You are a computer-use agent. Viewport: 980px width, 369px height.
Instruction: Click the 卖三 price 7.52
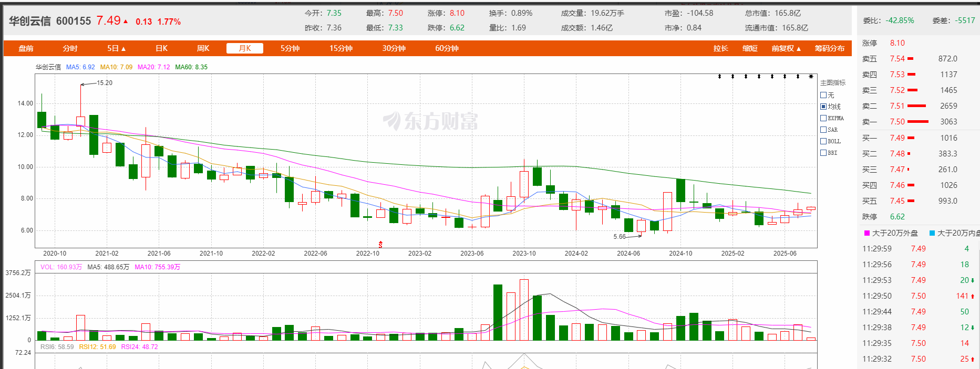point(897,90)
